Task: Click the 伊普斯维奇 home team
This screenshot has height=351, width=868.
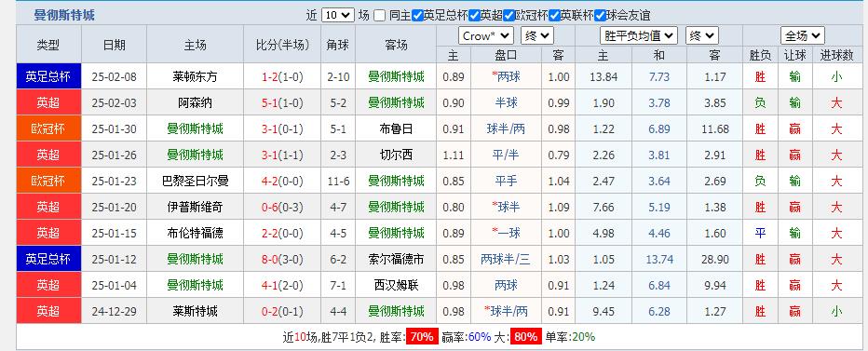Action: tap(195, 207)
